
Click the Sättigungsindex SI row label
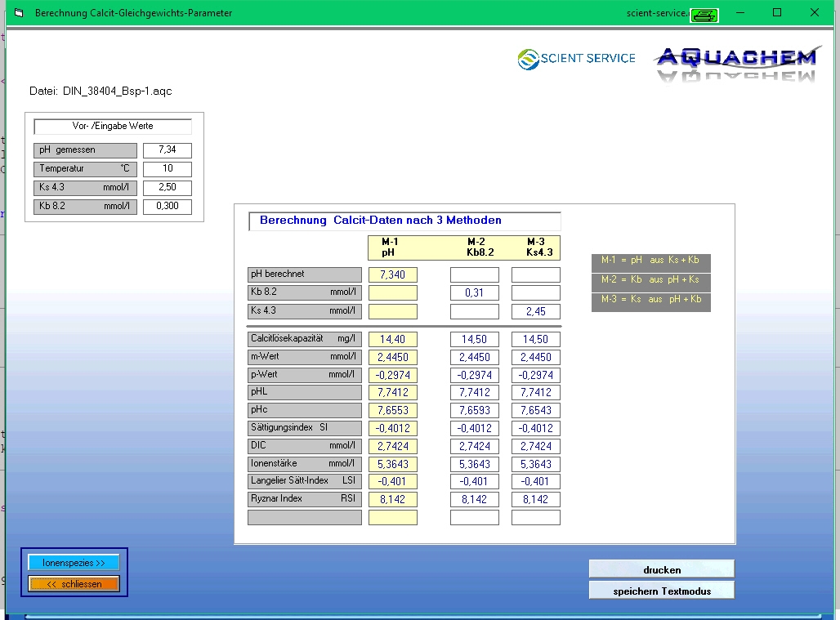tap(304, 428)
